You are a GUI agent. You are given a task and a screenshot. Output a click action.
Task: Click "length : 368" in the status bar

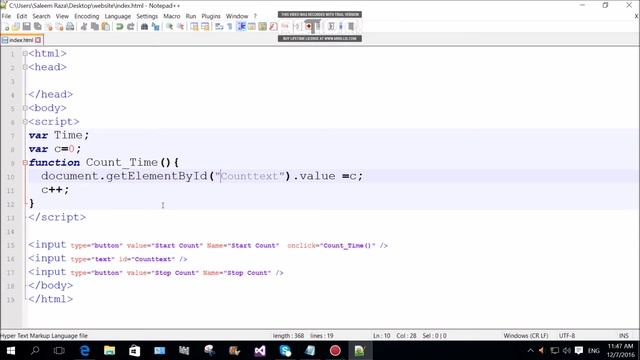(288, 336)
